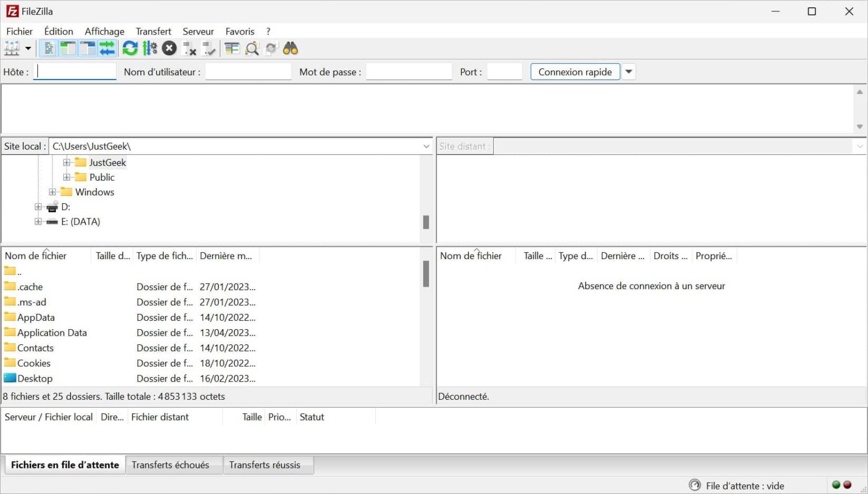868x494 pixels.
Task: Open the Édition menu
Action: coord(59,32)
